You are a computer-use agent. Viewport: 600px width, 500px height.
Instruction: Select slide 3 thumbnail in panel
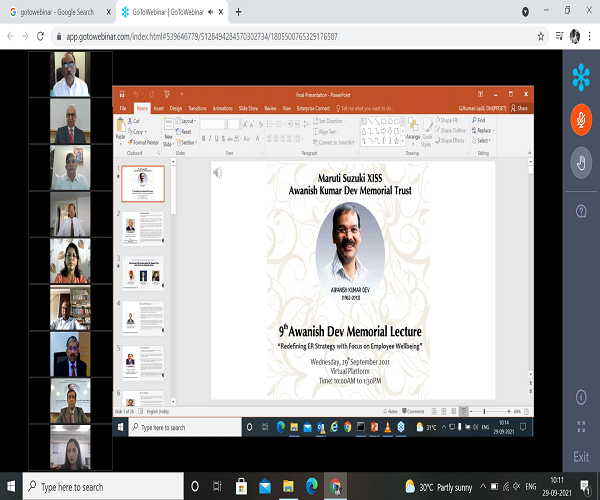click(x=143, y=274)
